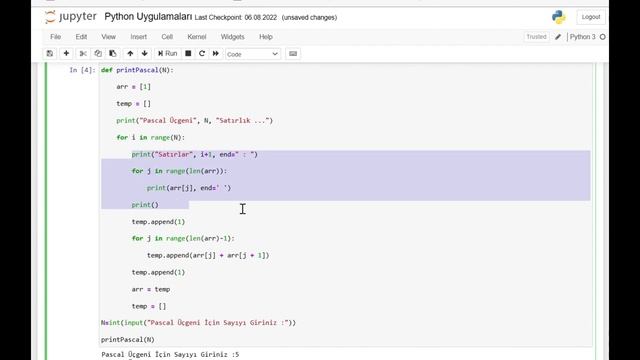Click the In [4] cell prompt

click(x=82, y=70)
